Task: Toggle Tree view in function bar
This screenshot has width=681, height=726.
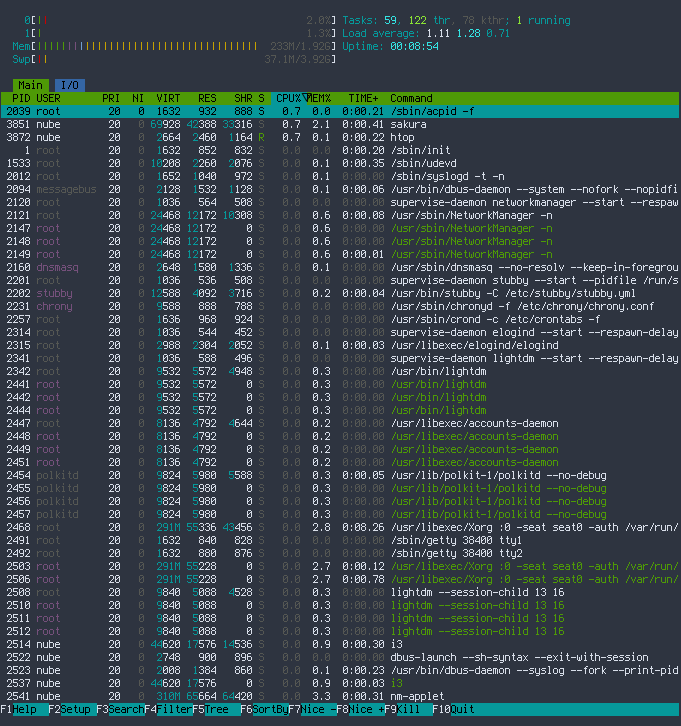Action: pos(217,709)
